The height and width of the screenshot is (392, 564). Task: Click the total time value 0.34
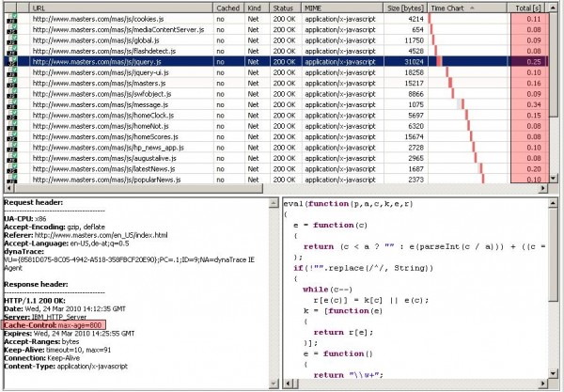pos(534,104)
